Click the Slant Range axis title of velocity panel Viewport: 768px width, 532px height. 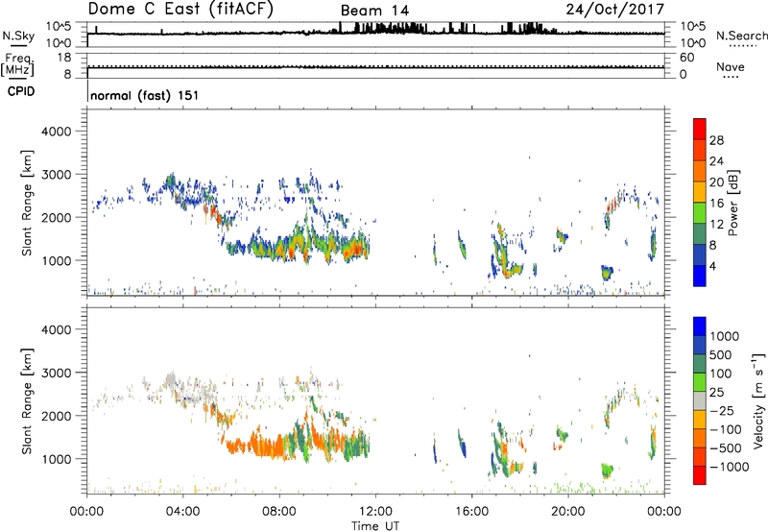pyautogui.click(x=27, y=401)
